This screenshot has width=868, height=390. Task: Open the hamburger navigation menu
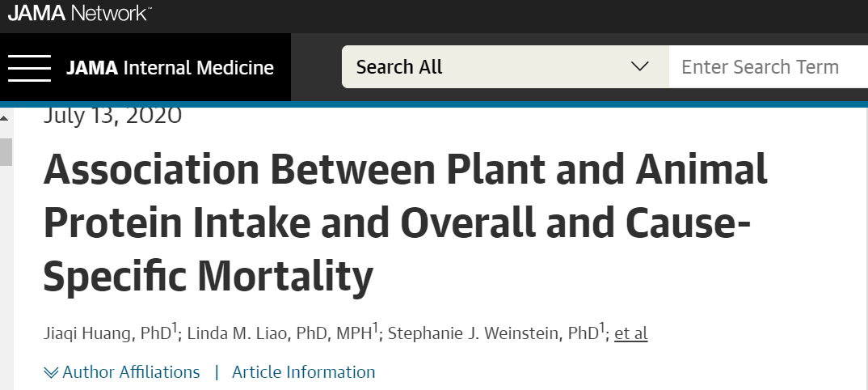click(x=29, y=68)
